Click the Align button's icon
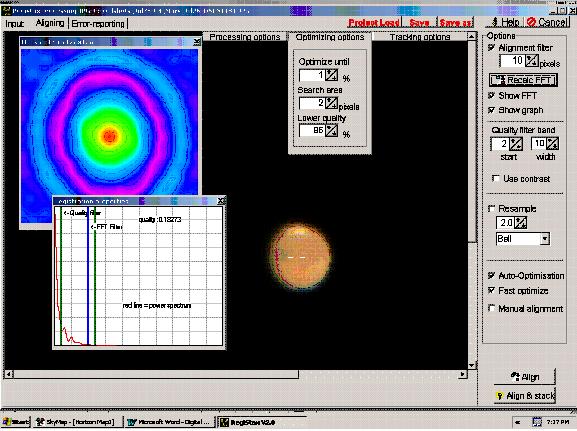The height and width of the screenshot is (431, 577). [x=515, y=376]
